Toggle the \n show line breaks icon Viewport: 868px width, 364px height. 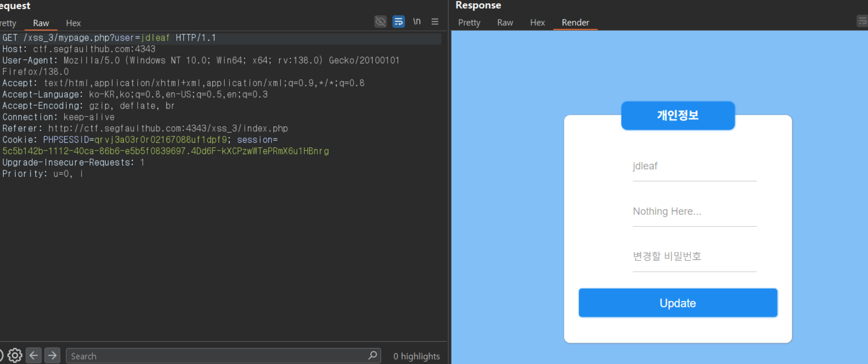[x=417, y=21]
